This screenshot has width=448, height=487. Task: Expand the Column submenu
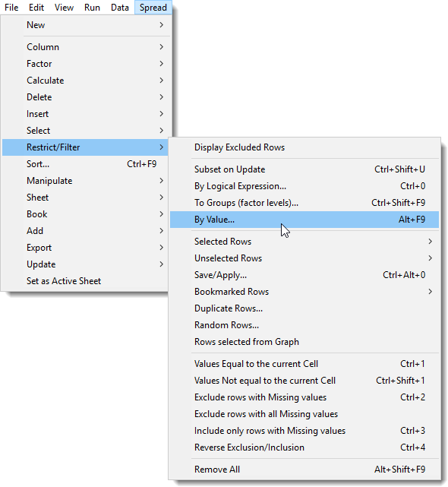click(x=86, y=47)
